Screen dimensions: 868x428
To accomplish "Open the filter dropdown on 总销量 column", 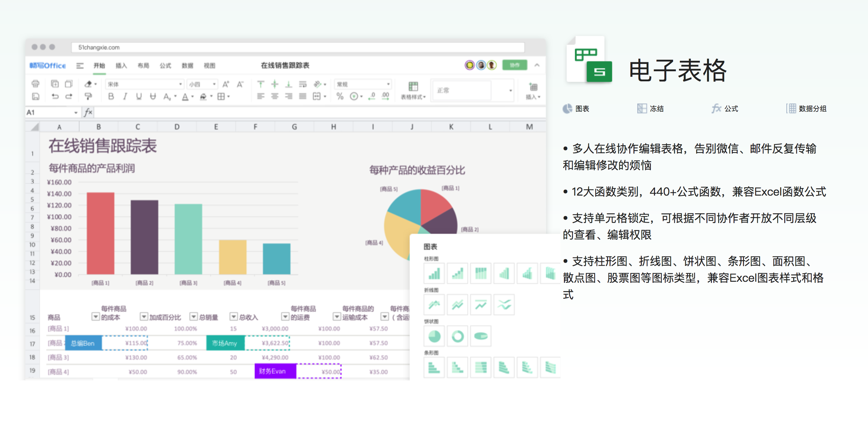I will 193,316.
